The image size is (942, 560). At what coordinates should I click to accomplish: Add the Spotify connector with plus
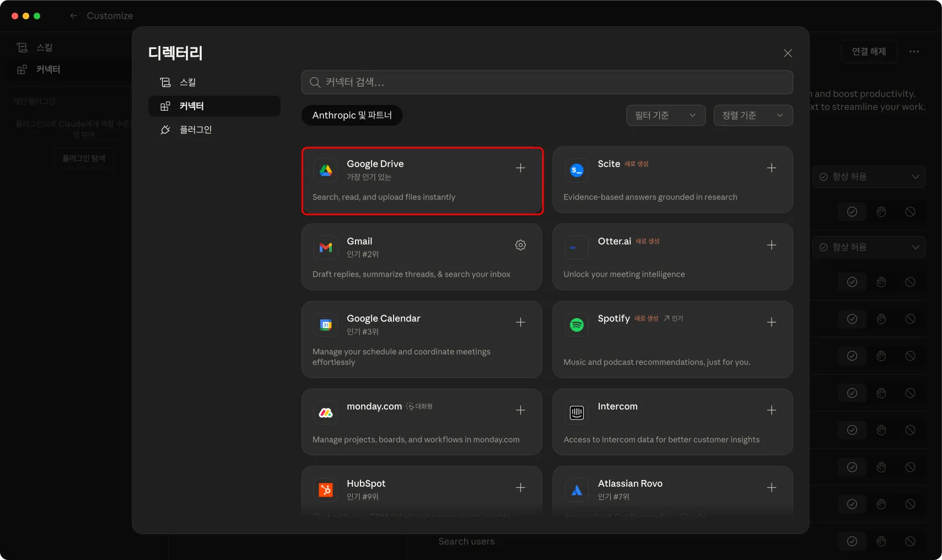[772, 322]
